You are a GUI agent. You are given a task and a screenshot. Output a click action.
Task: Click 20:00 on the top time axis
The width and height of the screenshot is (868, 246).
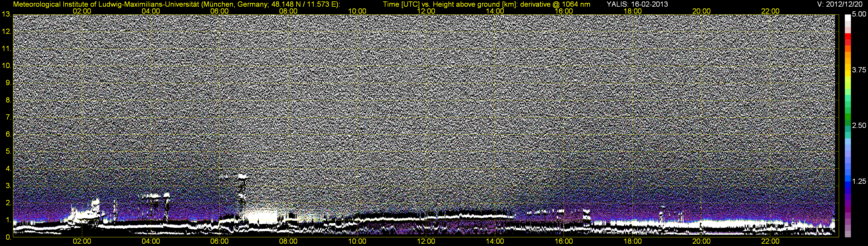click(x=702, y=11)
